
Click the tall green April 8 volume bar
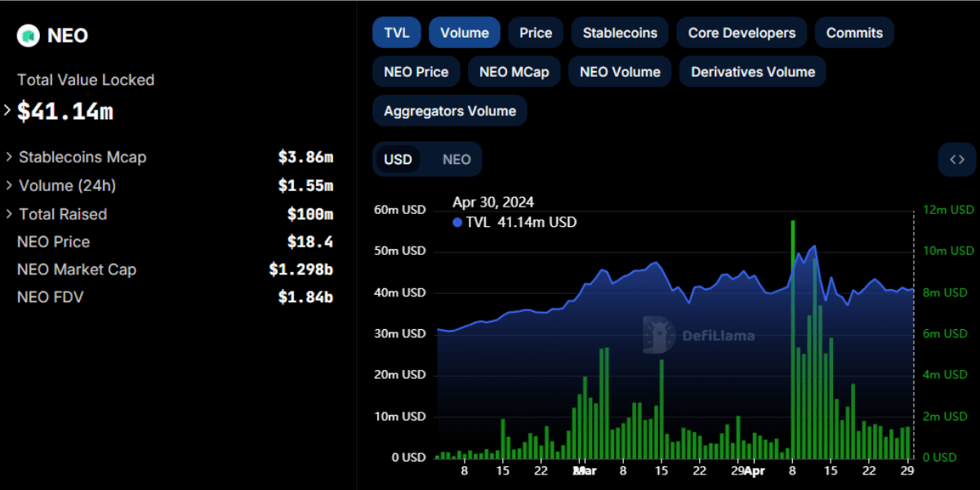[x=792, y=343]
